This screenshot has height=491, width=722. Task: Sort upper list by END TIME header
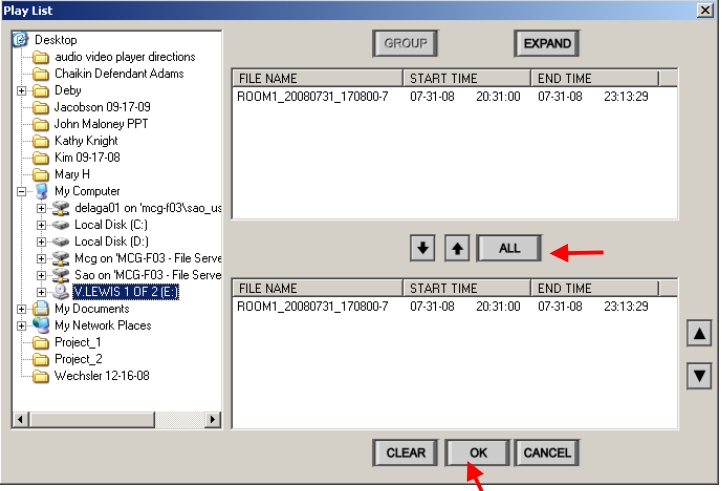pyautogui.click(x=594, y=78)
